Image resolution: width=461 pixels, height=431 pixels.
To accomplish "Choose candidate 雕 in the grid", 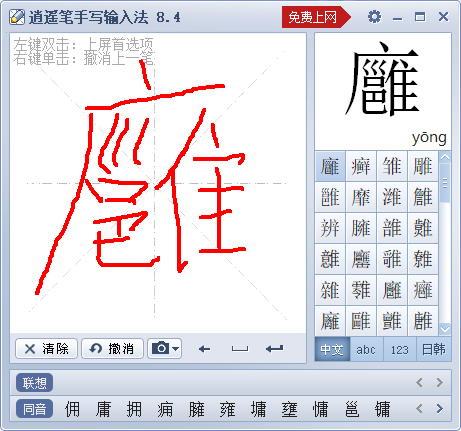I will 423,166.
